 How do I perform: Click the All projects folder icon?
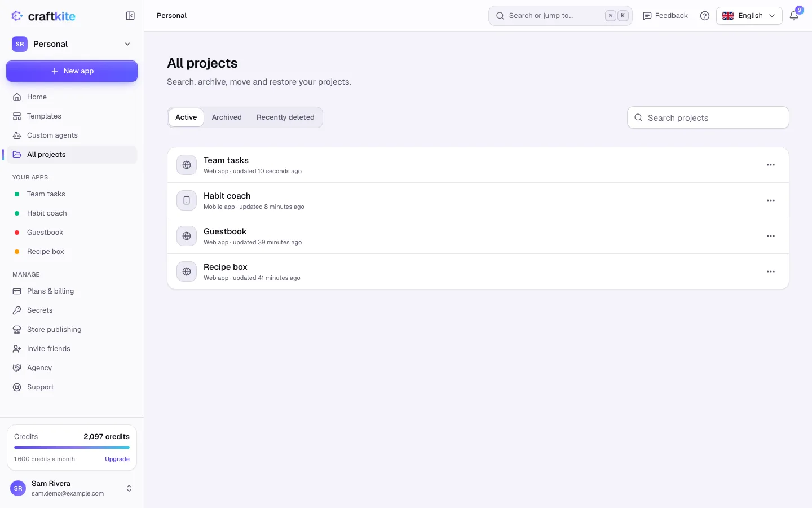tap(17, 155)
